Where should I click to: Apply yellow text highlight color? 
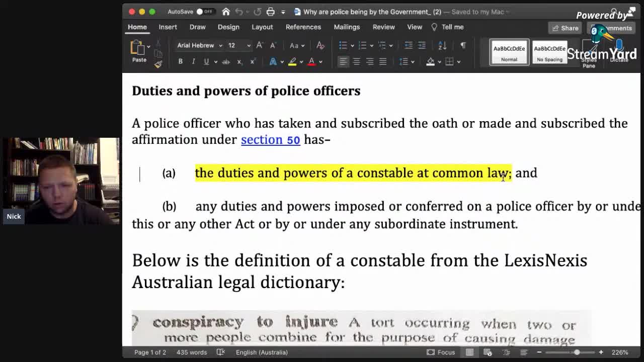[292, 61]
